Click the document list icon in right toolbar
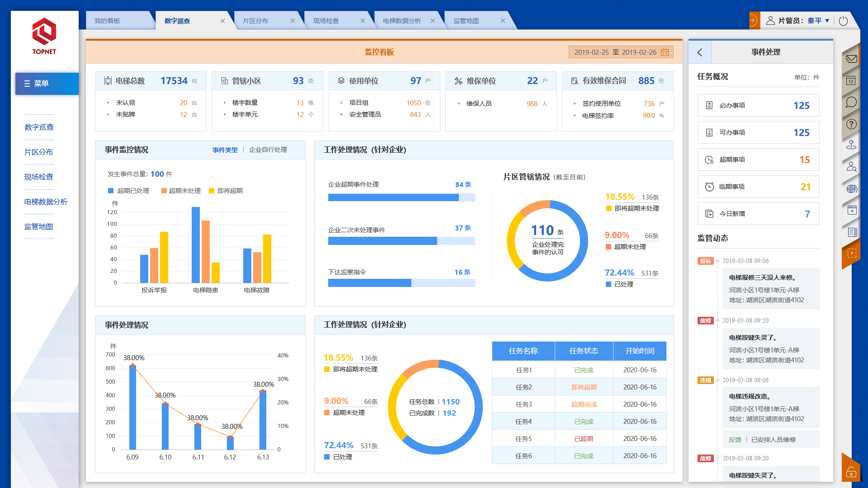868x488 pixels. pyautogui.click(x=852, y=232)
